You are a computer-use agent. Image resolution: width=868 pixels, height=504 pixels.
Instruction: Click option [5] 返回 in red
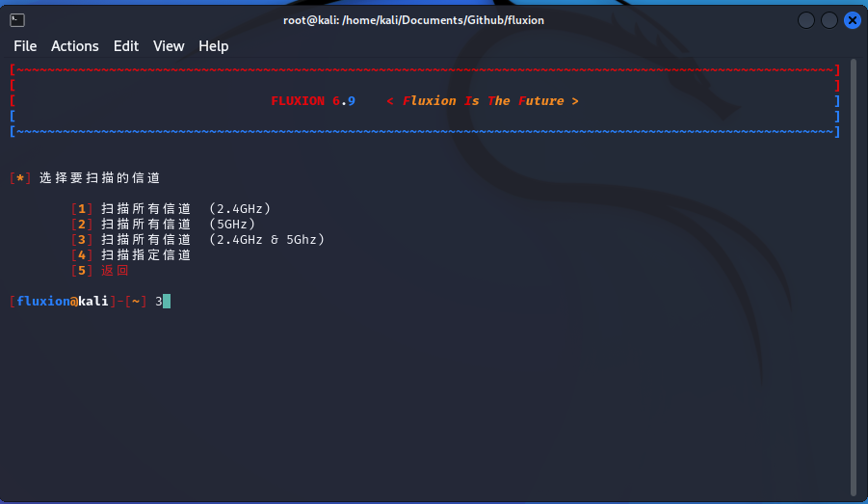[99, 270]
